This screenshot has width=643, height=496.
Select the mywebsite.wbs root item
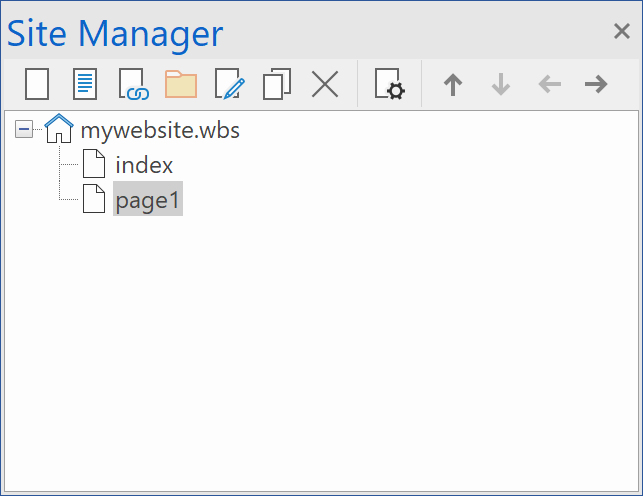[x=159, y=130]
